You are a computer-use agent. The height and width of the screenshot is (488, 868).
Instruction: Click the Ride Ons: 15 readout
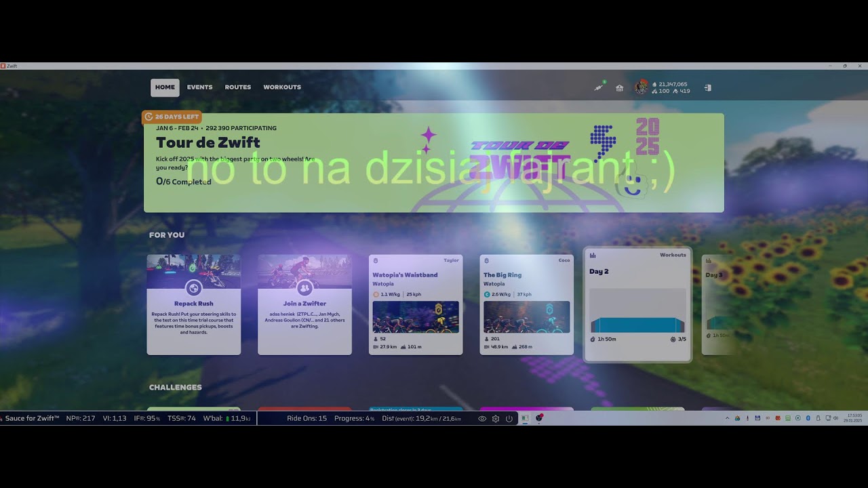tap(307, 419)
